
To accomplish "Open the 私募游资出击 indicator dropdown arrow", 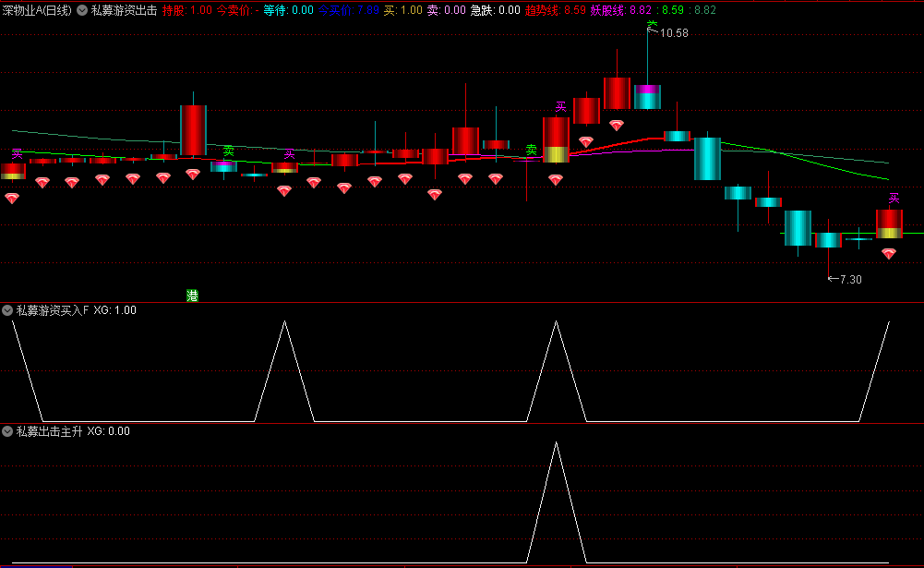I will 82,10.
